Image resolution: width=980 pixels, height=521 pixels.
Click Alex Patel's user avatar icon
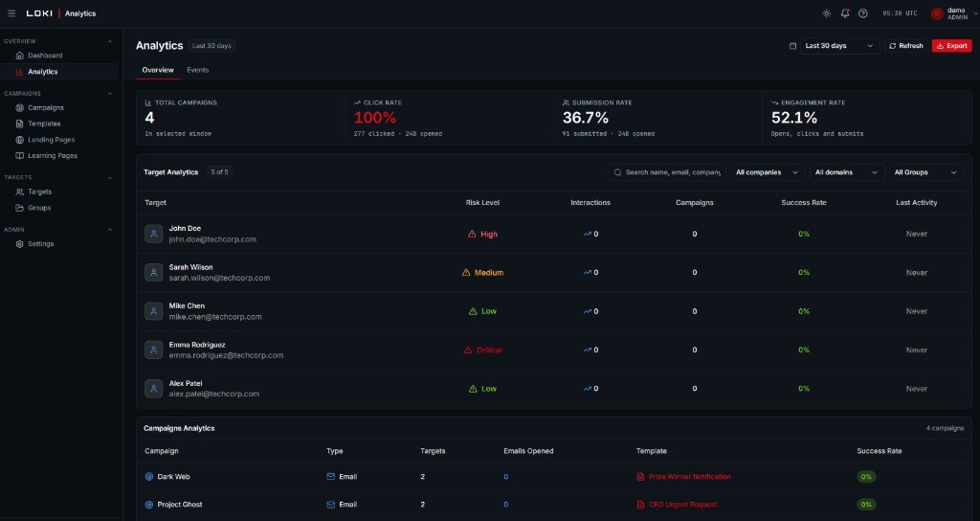(x=154, y=389)
